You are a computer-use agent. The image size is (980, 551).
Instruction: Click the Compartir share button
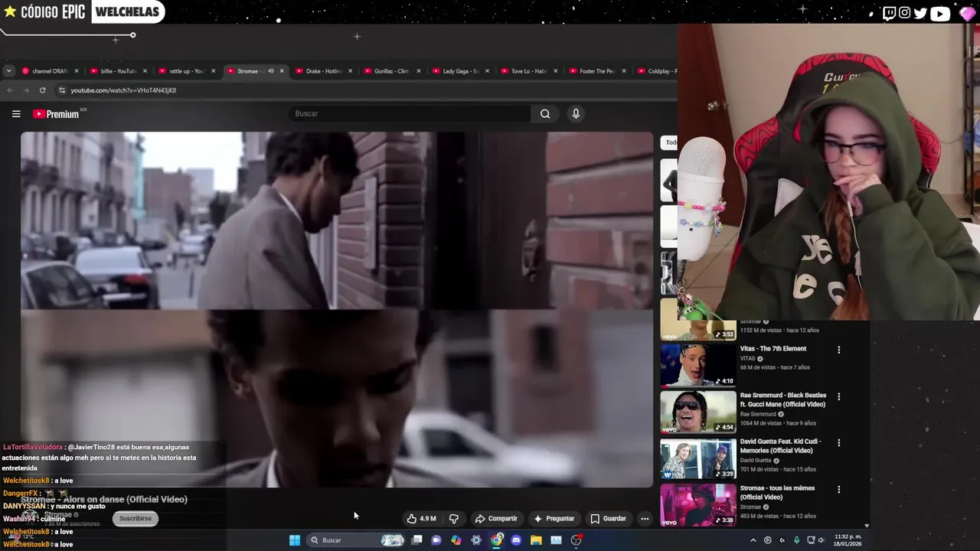tap(496, 519)
